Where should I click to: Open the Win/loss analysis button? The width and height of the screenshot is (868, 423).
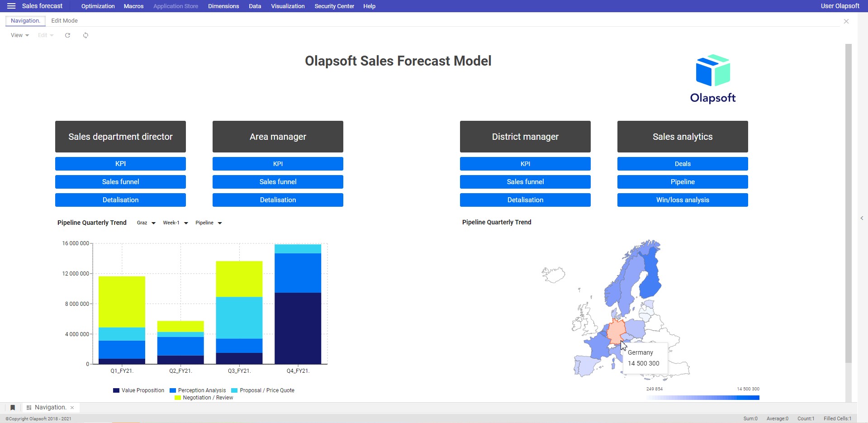coord(683,200)
